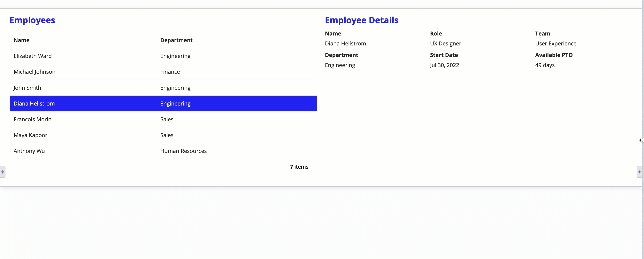This screenshot has width=644, height=259.
Task: Click the Jul 30, 2022 start date
Action: [x=444, y=65]
